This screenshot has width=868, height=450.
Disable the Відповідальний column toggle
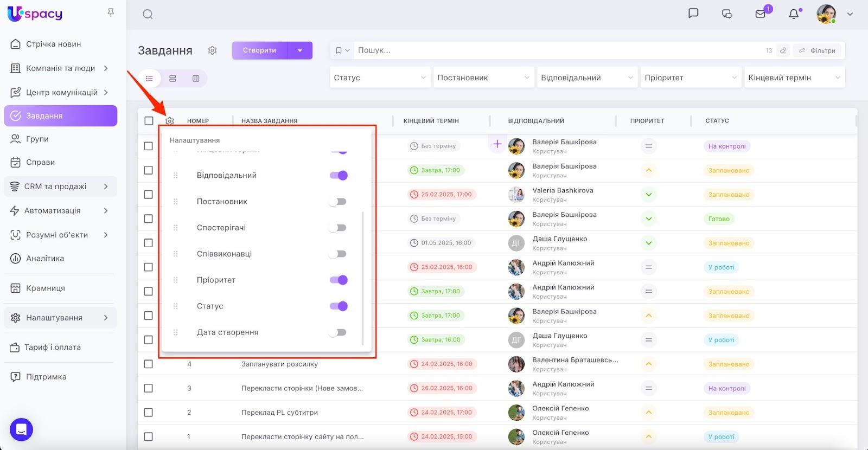(x=339, y=176)
